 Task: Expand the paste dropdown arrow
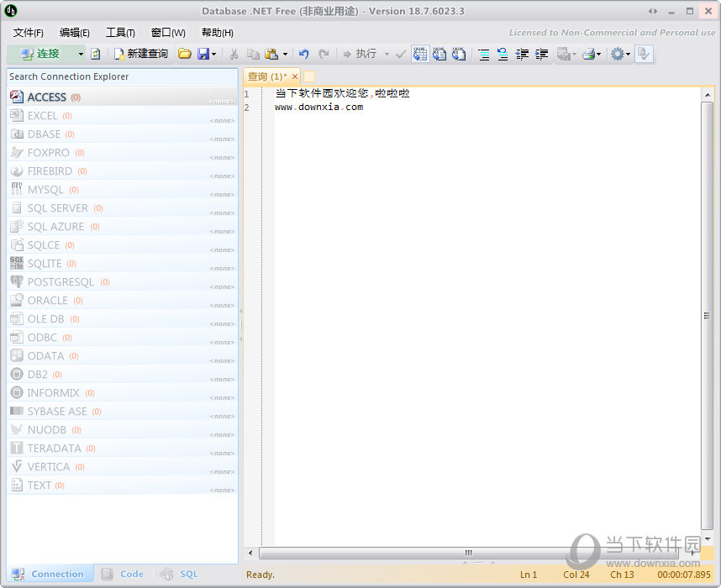click(285, 55)
